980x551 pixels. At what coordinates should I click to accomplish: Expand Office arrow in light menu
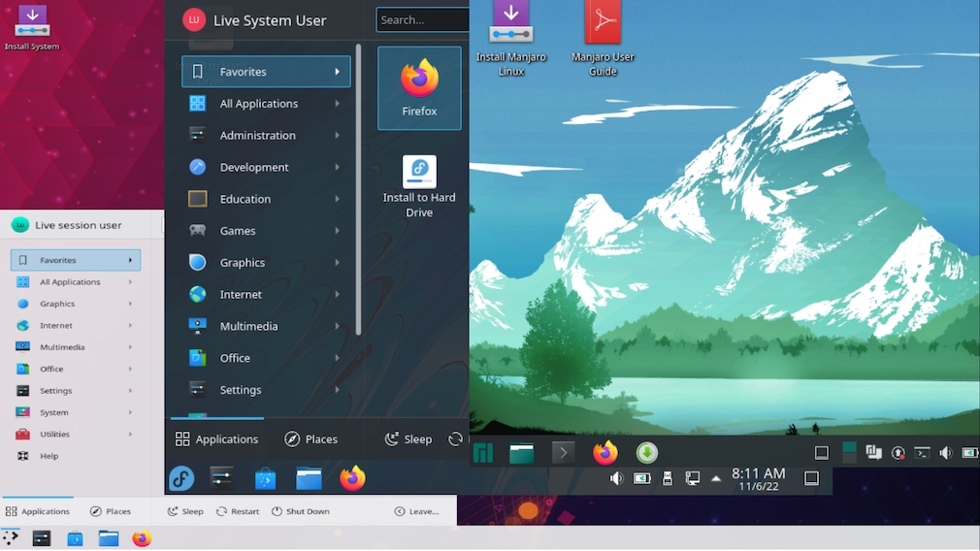pos(130,369)
